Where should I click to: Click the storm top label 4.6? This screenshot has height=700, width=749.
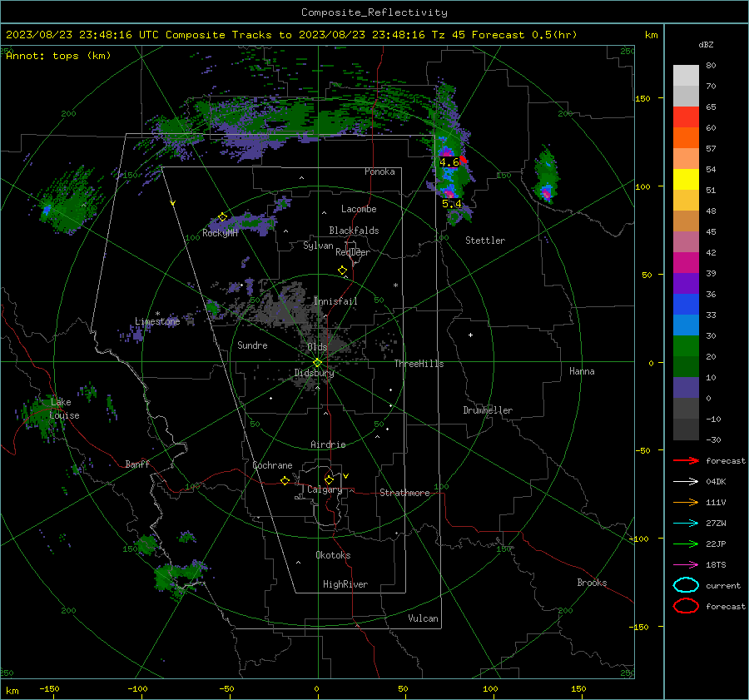pos(449,162)
